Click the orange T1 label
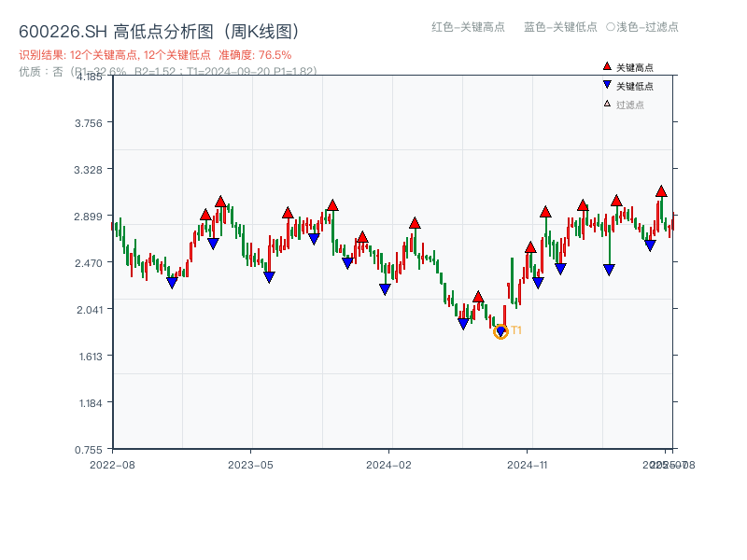The height and width of the screenshot is (560, 747). click(x=516, y=330)
